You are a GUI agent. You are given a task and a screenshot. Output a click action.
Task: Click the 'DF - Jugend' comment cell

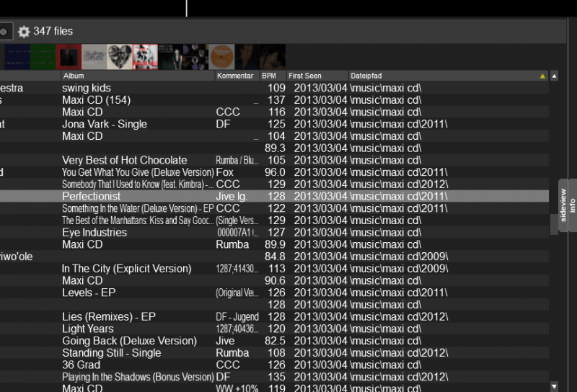point(237,316)
